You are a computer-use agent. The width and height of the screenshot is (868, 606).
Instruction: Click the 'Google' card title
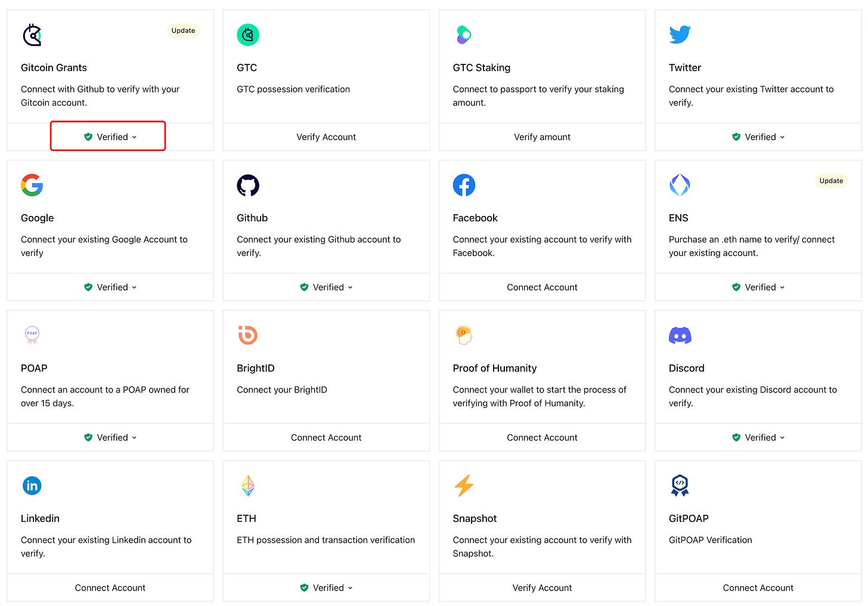coord(38,218)
